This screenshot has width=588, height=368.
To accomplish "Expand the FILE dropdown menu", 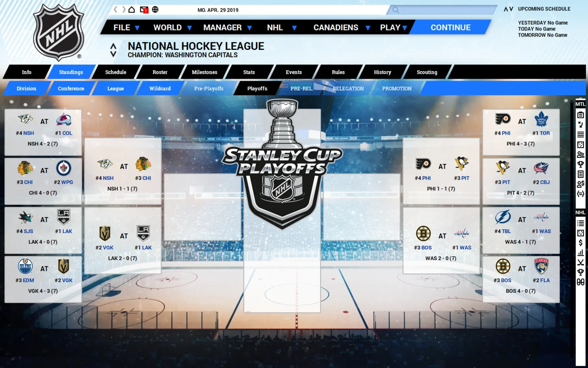I will click(126, 28).
